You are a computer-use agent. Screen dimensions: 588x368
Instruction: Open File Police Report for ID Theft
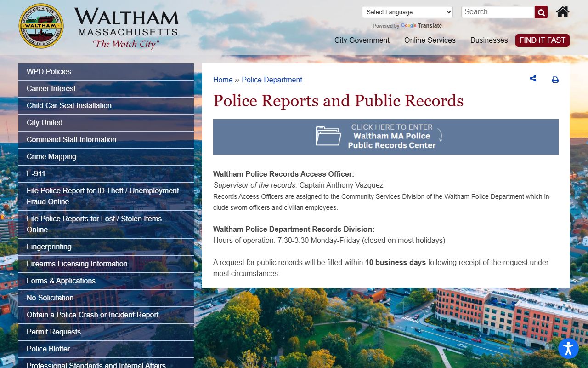[x=106, y=196]
